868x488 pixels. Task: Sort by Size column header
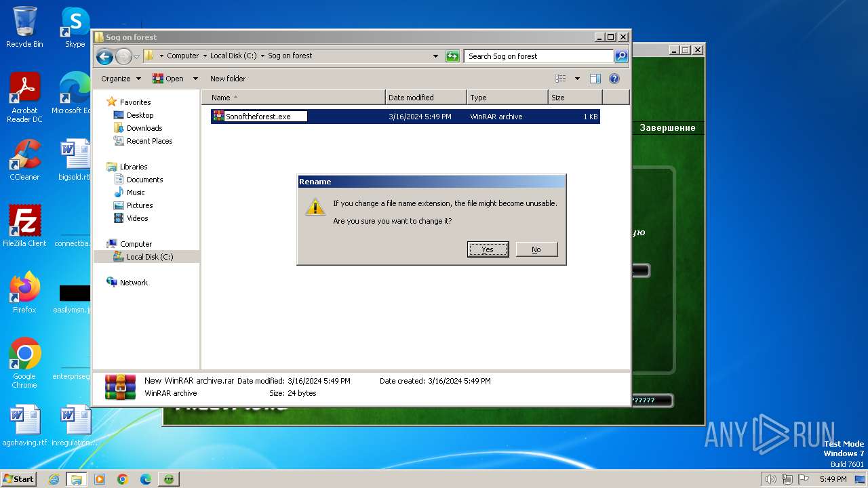[x=575, y=98]
